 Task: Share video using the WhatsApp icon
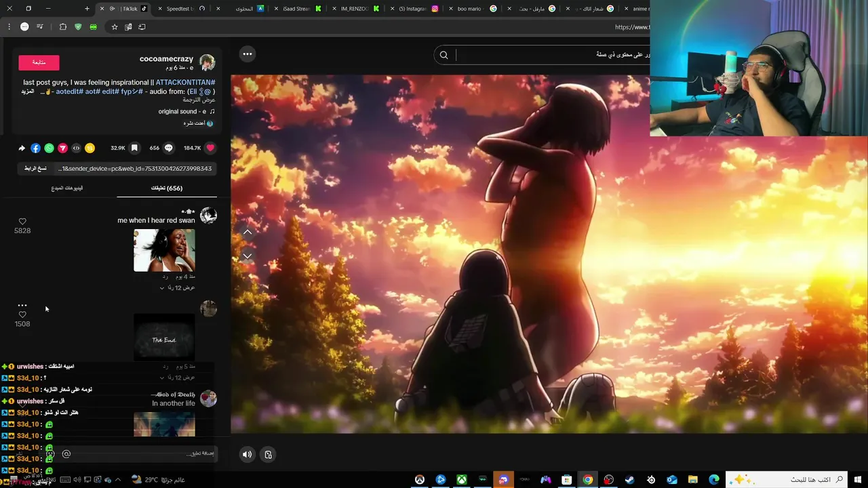49,148
